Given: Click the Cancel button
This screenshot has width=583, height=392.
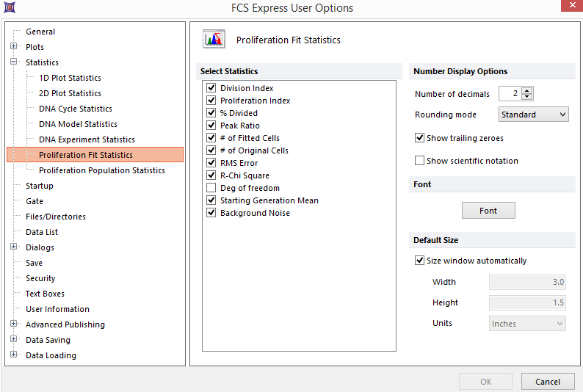Looking at the screenshot, I should pos(547,382).
